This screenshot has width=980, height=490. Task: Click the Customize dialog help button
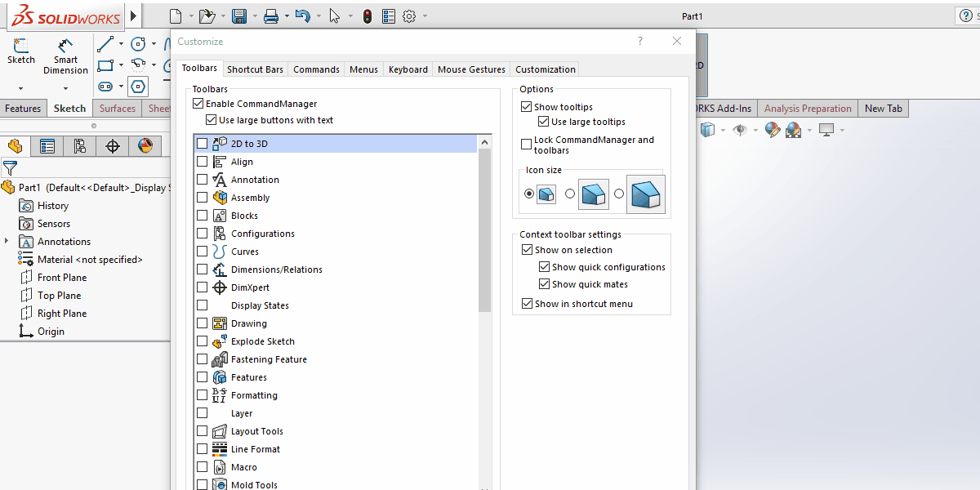(x=640, y=41)
